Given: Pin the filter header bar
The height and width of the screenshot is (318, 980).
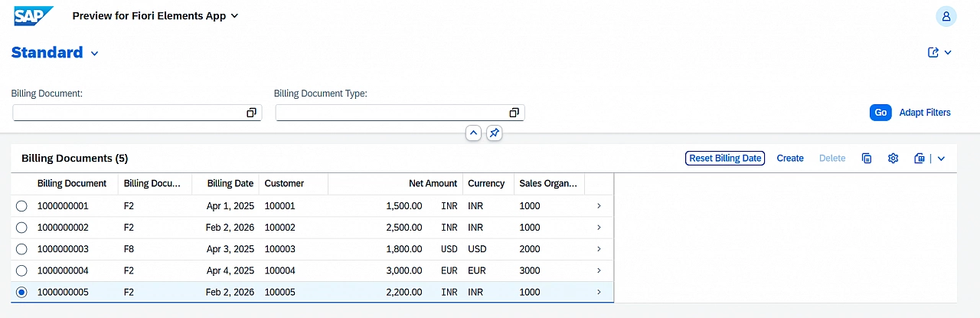Looking at the screenshot, I should 495,133.
